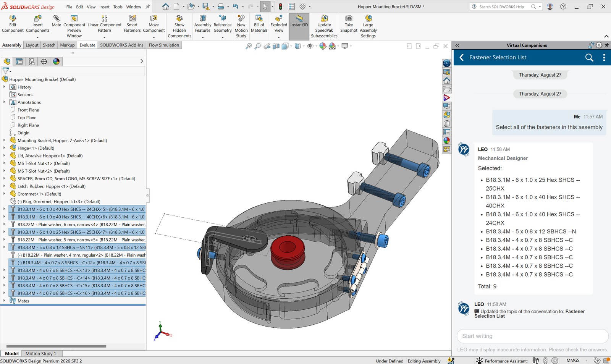Open the PropertyManager tab
This screenshot has height=364, width=611.
19,61
